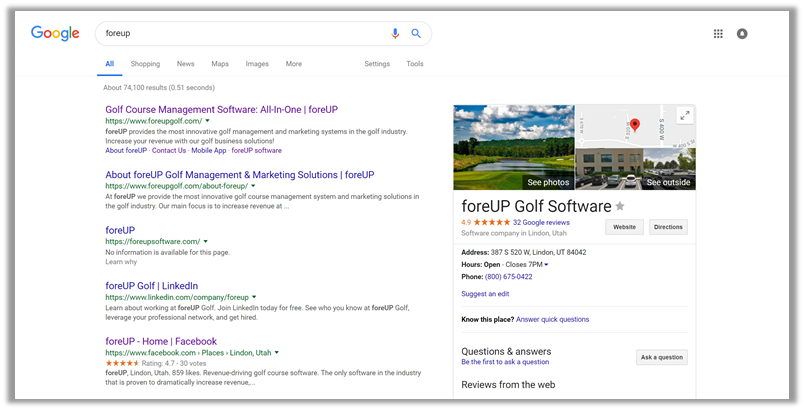This screenshot has width=804, height=410.
Task: Open See photos golf course thumbnail
Action: [514, 147]
